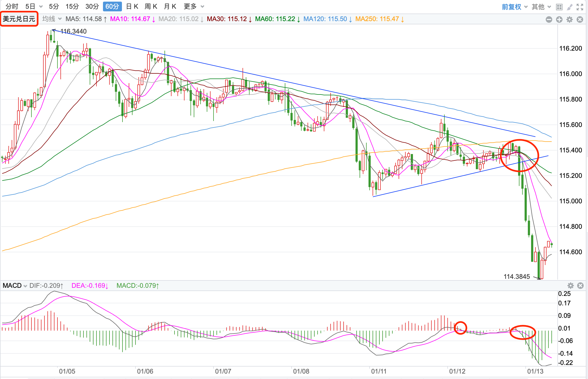Click the minus icon on the moving average bar
The image size is (588, 379).
549,19
